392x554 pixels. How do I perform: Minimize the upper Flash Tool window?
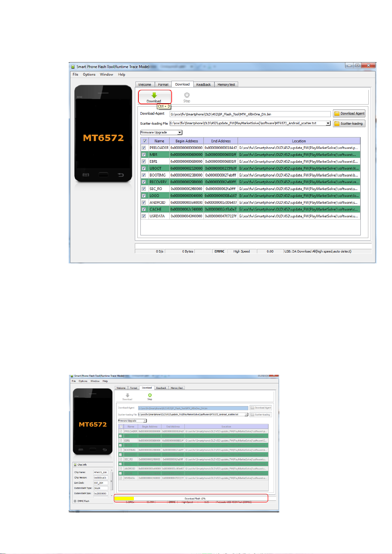tap(349, 65)
